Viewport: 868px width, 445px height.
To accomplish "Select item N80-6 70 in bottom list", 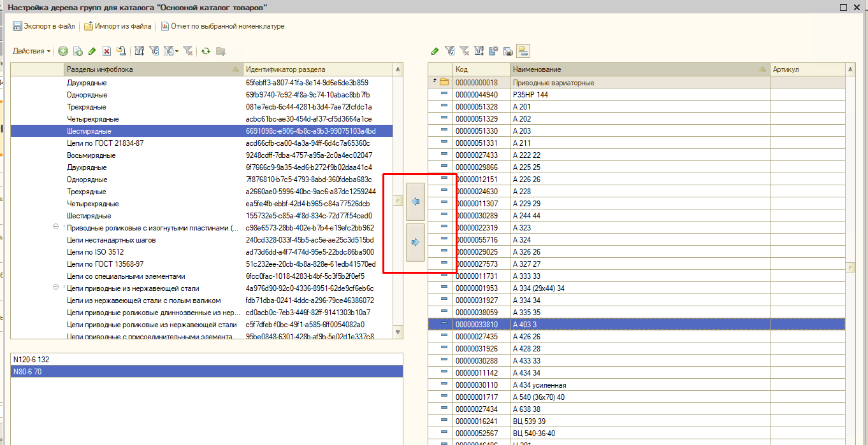I will click(x=206, y=371).
